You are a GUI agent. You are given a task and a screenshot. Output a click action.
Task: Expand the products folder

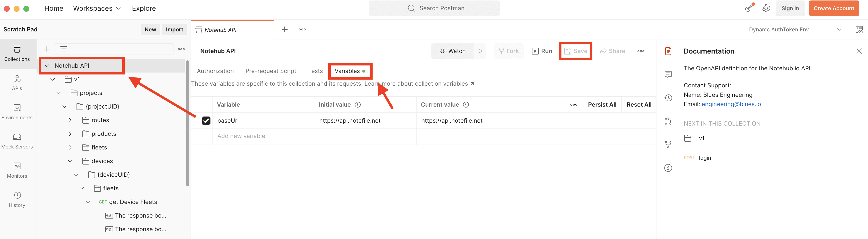(x=70, y=134)
